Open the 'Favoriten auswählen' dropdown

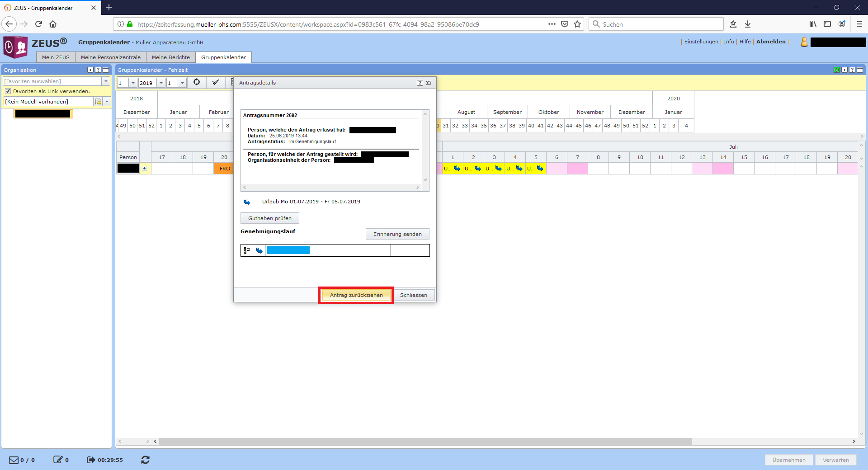106,81
